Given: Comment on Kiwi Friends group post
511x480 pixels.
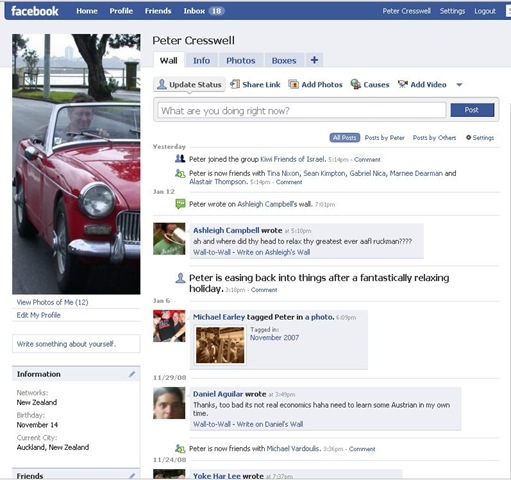Looking at the screenshot, I should click(x=367, y=159).
